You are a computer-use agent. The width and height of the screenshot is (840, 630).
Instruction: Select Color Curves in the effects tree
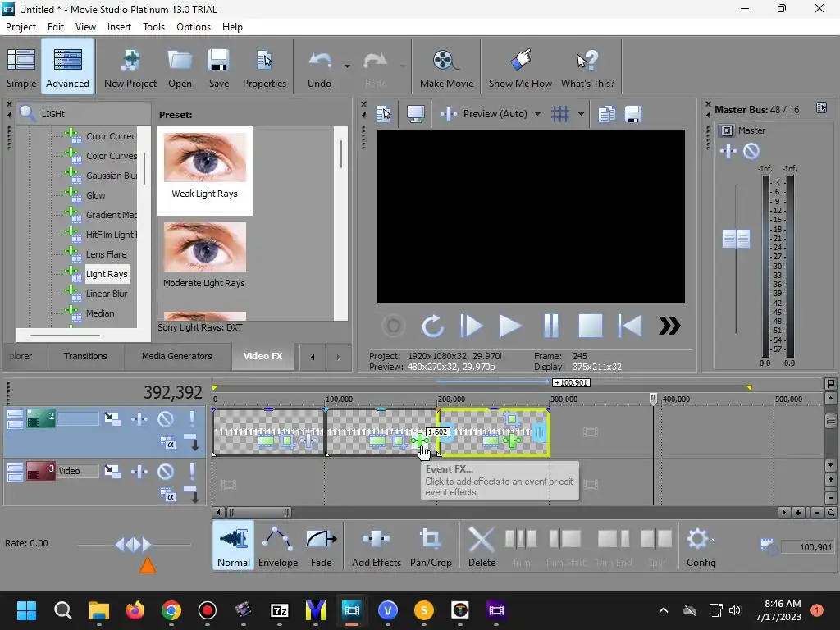111,156
